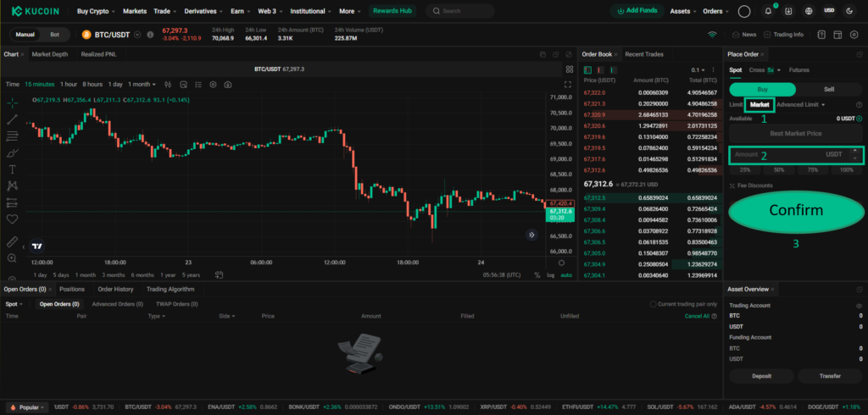The image size is (868, 415).
Task: Click the Deposit button
Action: (762, 376)
